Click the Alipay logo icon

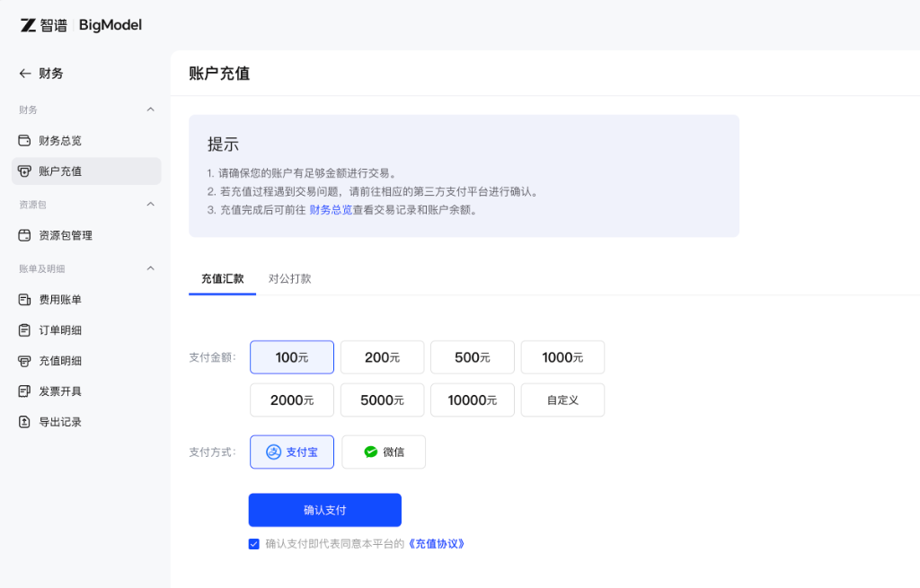(x=273, y=452)
